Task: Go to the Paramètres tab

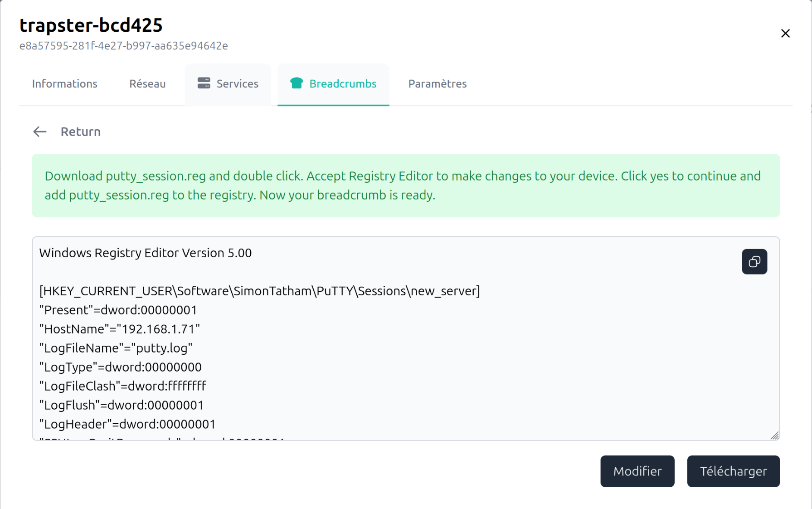Action: coord(437,84)
